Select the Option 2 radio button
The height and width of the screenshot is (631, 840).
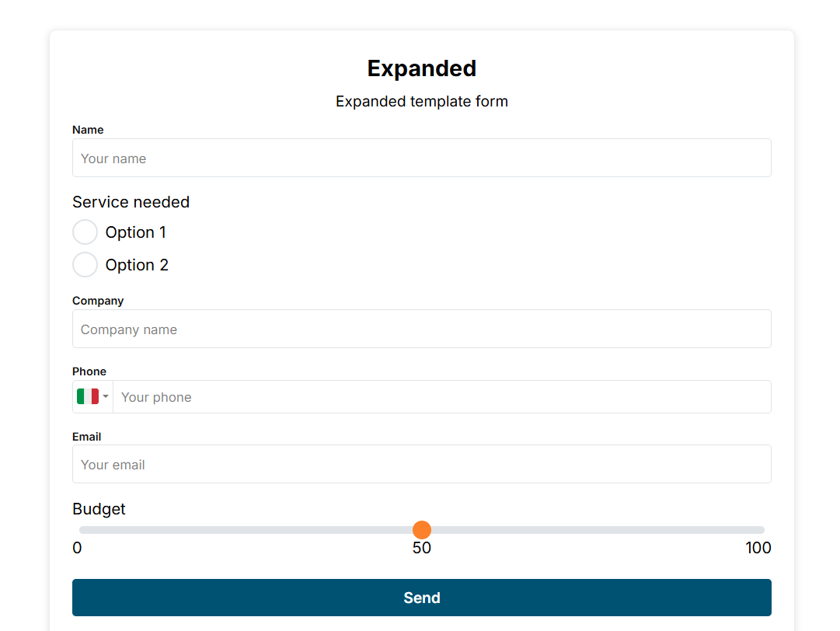(85, 265)
